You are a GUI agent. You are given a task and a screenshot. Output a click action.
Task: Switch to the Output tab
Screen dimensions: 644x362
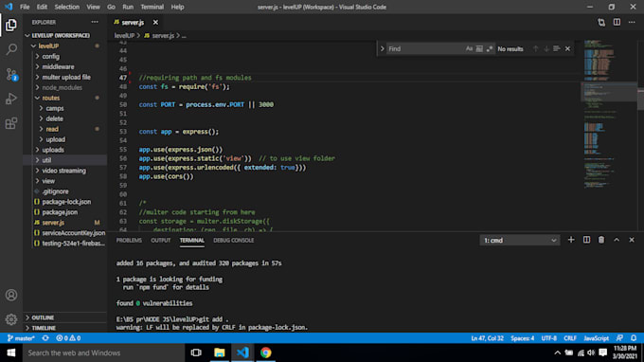click(x=161, y=241)
